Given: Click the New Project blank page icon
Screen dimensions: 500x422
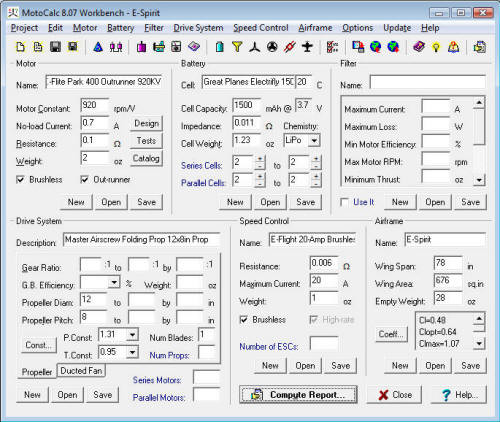Looking at the screenshot, I should [x=21, y=47].
